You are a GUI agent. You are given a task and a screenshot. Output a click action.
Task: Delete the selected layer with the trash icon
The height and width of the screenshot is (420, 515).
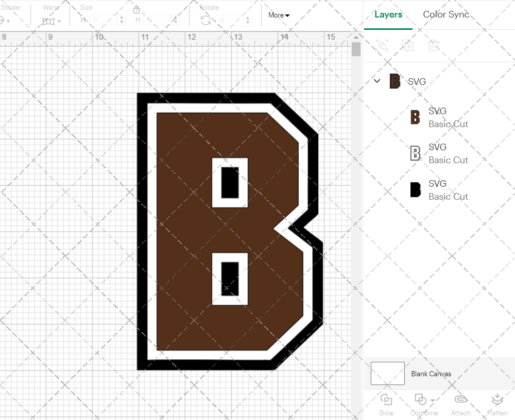coord(434,45)
